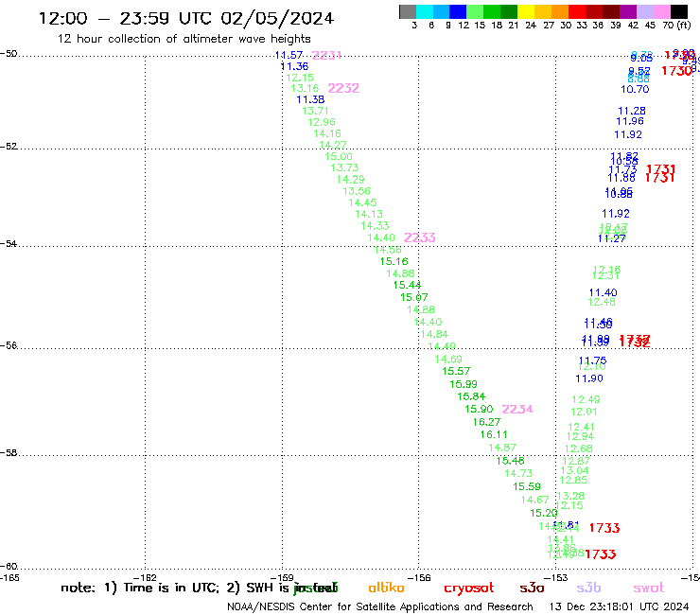Image resolution: width=700 pixels, height=615 pixels.
Task: Click wave height value 15.57
Action: [x=456, y=371]
